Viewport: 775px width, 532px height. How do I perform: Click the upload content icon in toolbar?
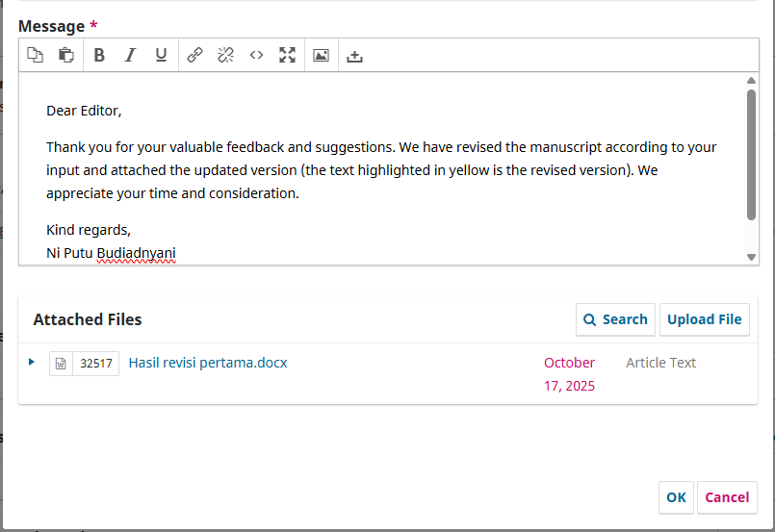click(354, 56)
